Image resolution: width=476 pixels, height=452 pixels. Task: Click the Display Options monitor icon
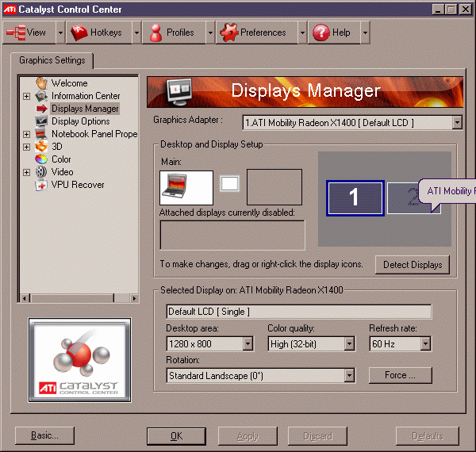41,121
